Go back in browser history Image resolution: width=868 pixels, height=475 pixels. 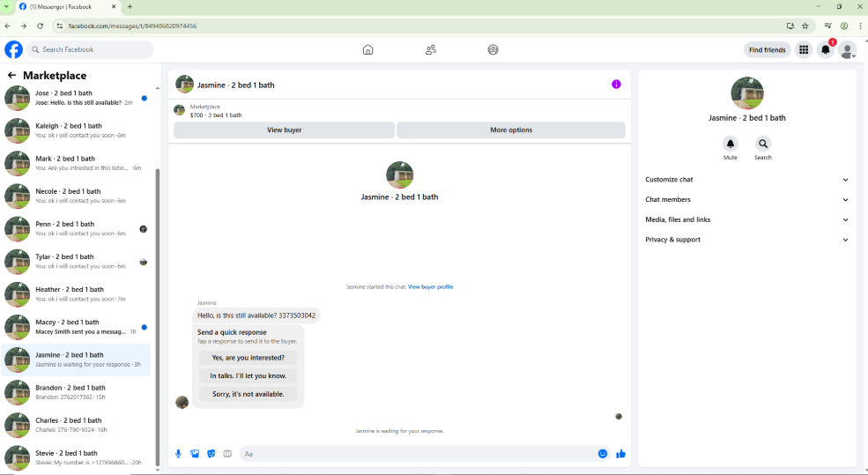pos(8,26)
